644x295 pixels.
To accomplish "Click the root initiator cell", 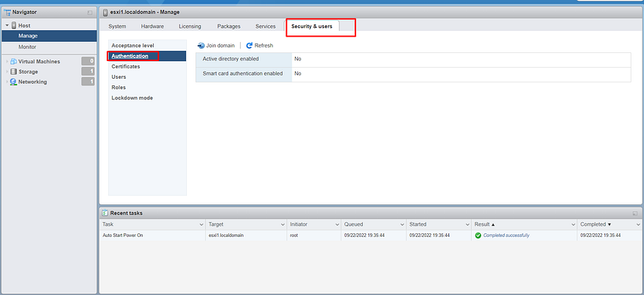I will pos(294,235).
